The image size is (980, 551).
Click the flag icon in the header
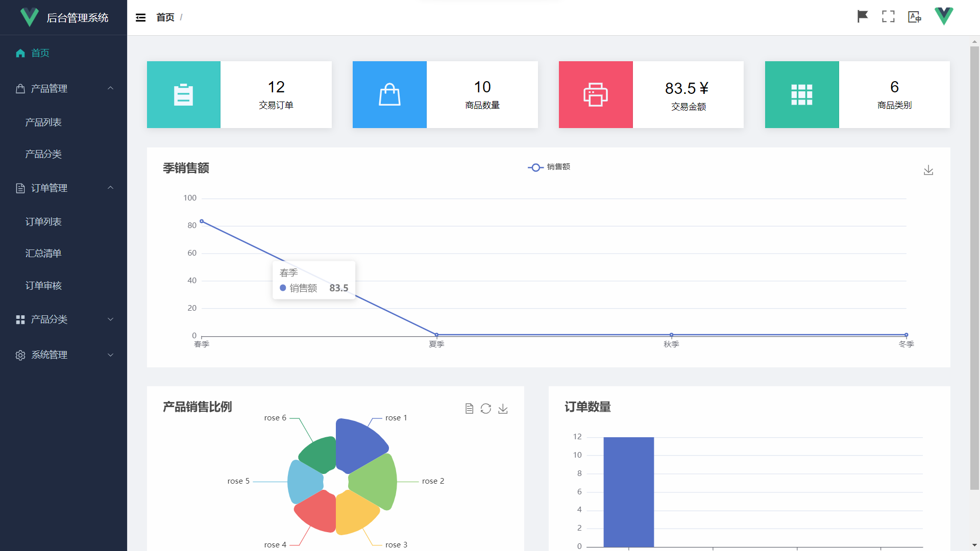pyautogui.click(x=862, y=16)
